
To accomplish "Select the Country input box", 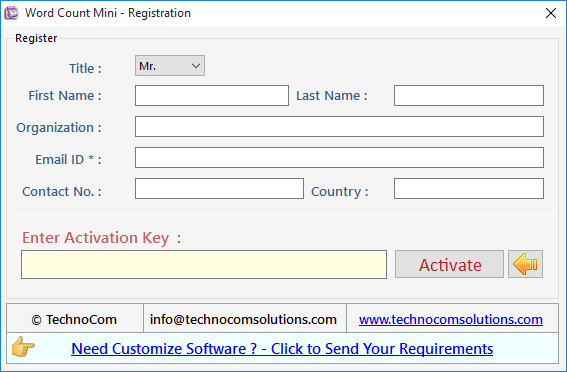I will [469, 189].
